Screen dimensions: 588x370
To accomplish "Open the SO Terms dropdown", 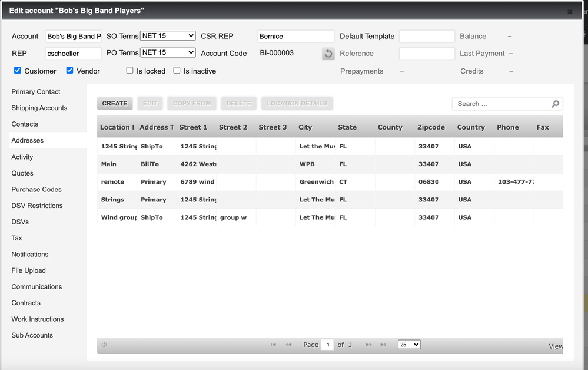I will tap(168, 36).
